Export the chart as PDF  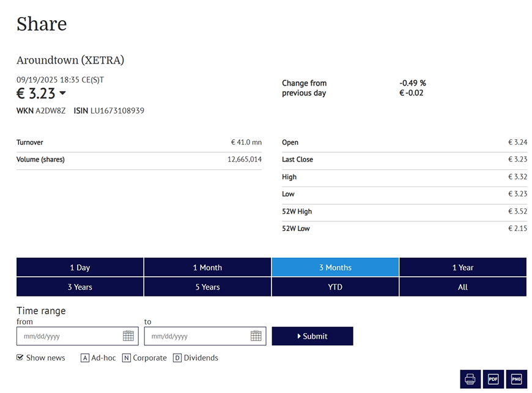tap(493, 379)
